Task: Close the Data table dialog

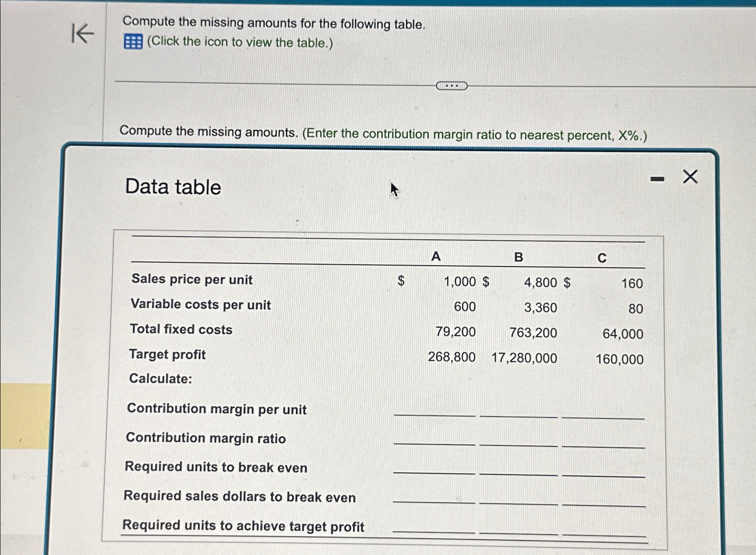Action: [690, 176]
